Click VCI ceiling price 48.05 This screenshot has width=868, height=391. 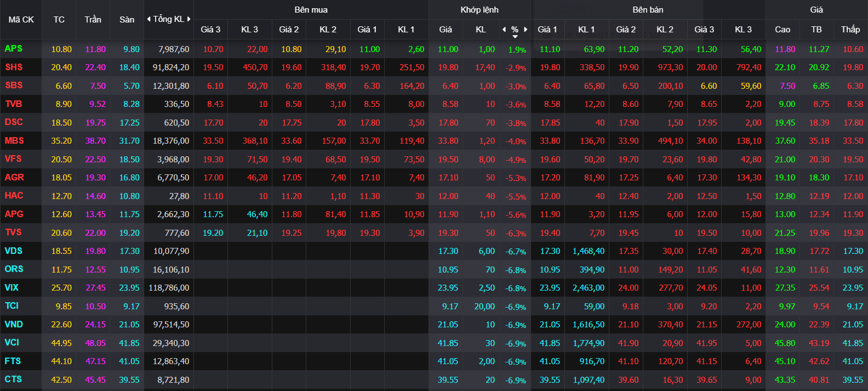point(95,343)
